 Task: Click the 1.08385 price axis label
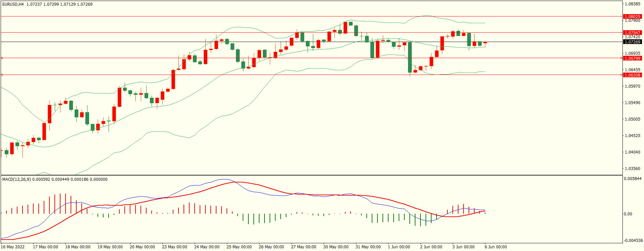pyautogui.click(x=633, y=4)
